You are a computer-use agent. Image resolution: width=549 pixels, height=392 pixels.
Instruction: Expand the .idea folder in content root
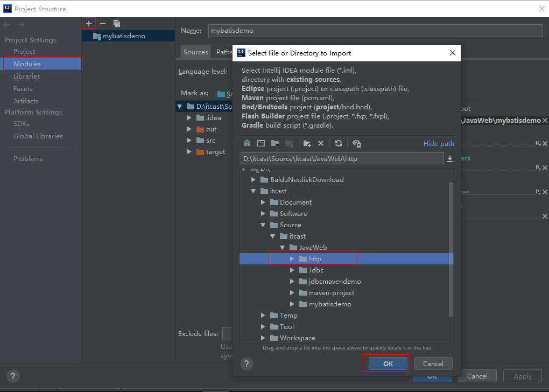pyautogui.click(x=189, y=118)
